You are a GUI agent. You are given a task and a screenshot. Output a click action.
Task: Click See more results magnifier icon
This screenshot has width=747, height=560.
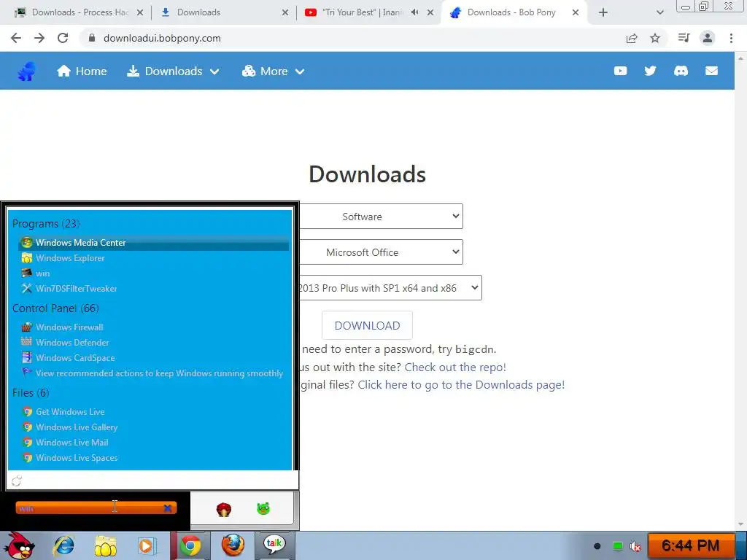(17, 481)
